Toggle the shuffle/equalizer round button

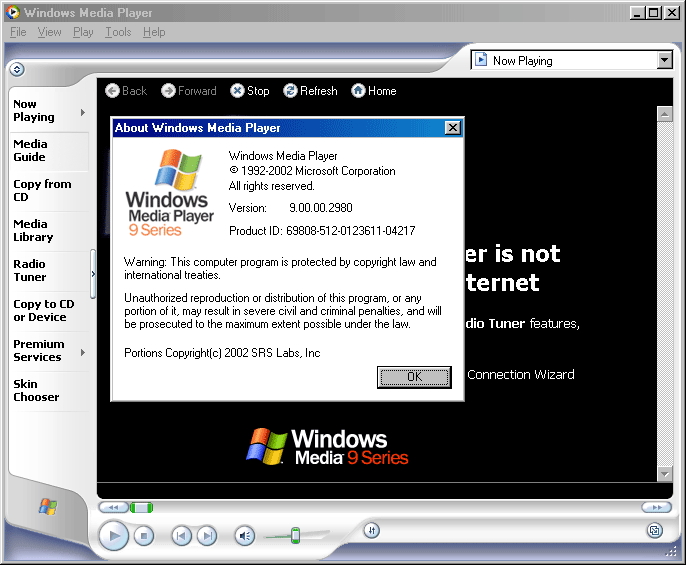tap(371, 531)
